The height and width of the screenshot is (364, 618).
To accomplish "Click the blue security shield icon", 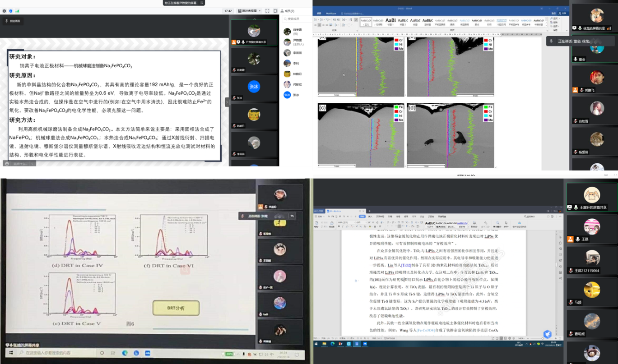I will (x=11, y=10).
